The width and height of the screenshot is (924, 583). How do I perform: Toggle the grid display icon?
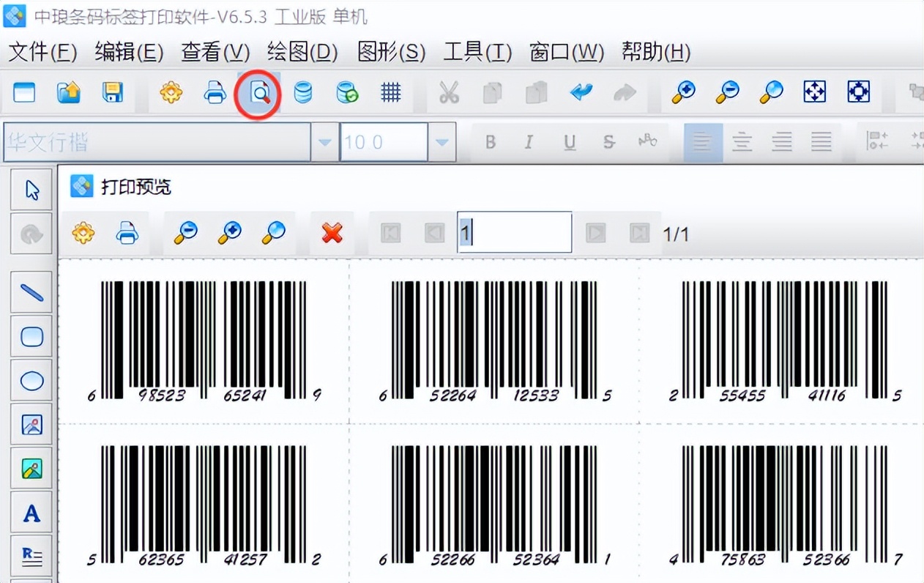click(x=390, y=92)
